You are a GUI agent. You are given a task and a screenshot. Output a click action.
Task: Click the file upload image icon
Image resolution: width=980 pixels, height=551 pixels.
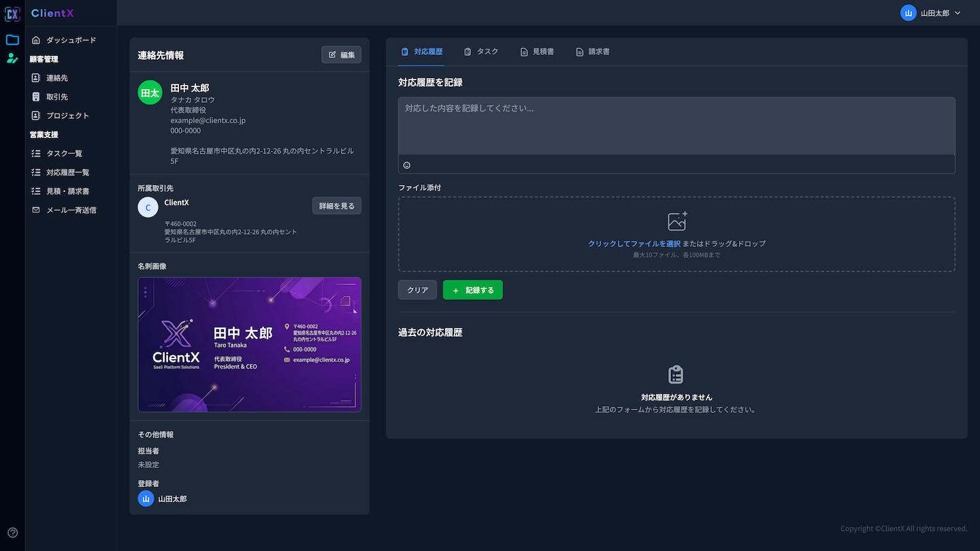click(676, 220)
